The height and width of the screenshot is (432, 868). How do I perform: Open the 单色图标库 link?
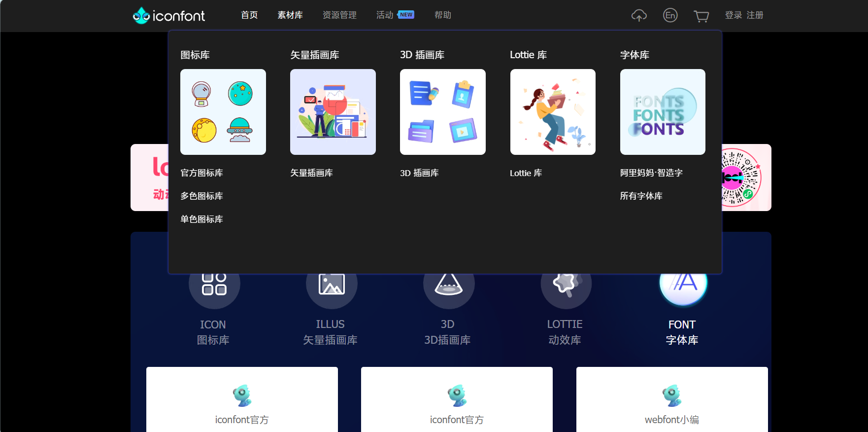point(201,219)
